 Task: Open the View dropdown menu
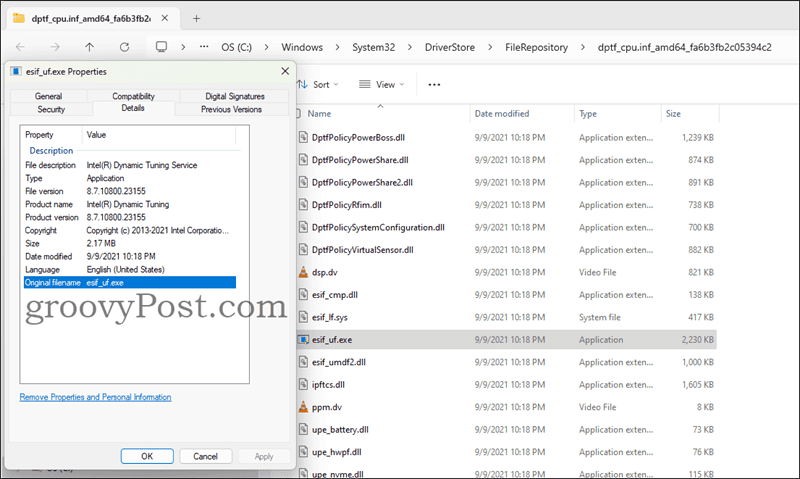pyautogui.click(x=382, y=85)
